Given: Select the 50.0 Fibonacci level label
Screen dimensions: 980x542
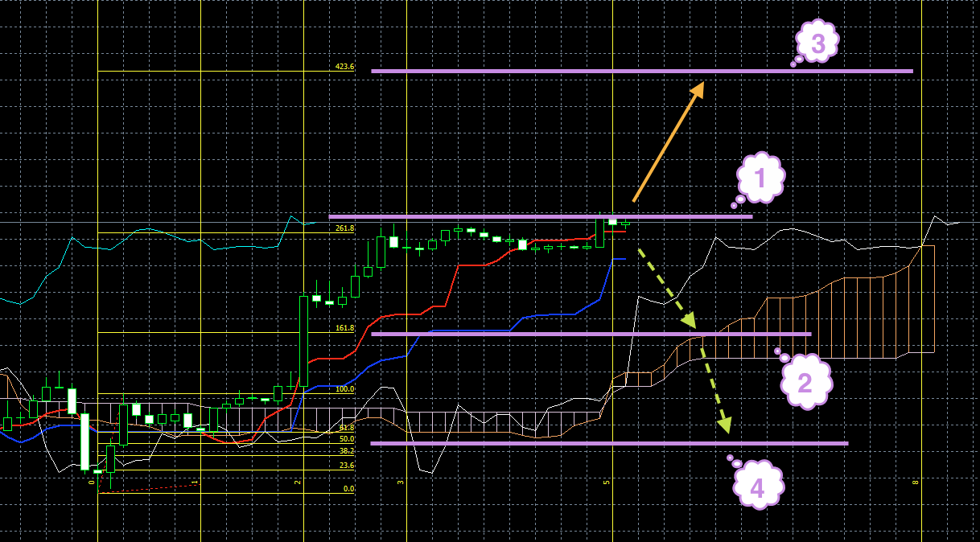Looking at the screenshot, I should coord(347,439).
